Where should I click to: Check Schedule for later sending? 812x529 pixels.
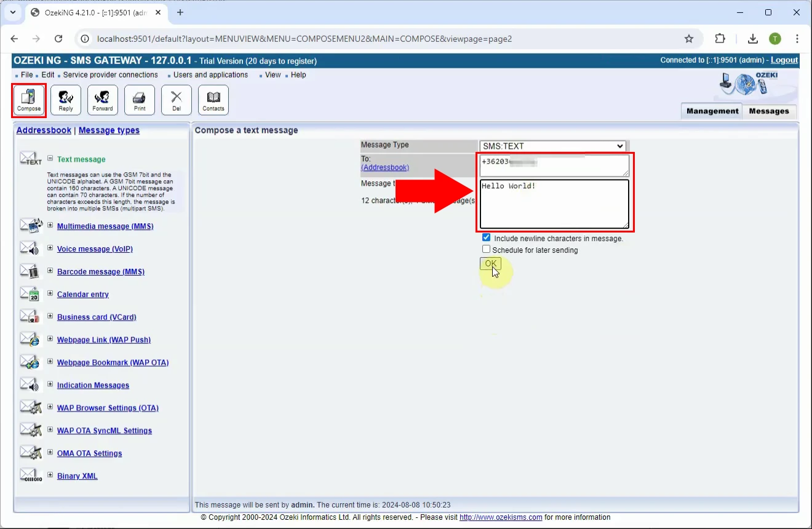[x=487, y=249]
